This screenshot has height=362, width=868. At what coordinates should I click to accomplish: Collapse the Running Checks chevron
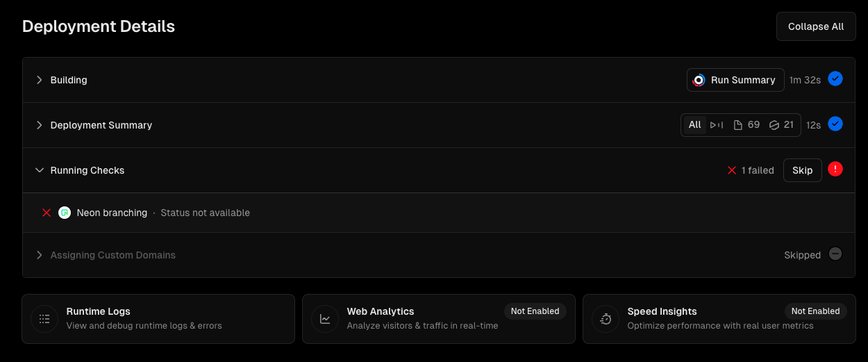pyautogui.click(x=40, y=170)
